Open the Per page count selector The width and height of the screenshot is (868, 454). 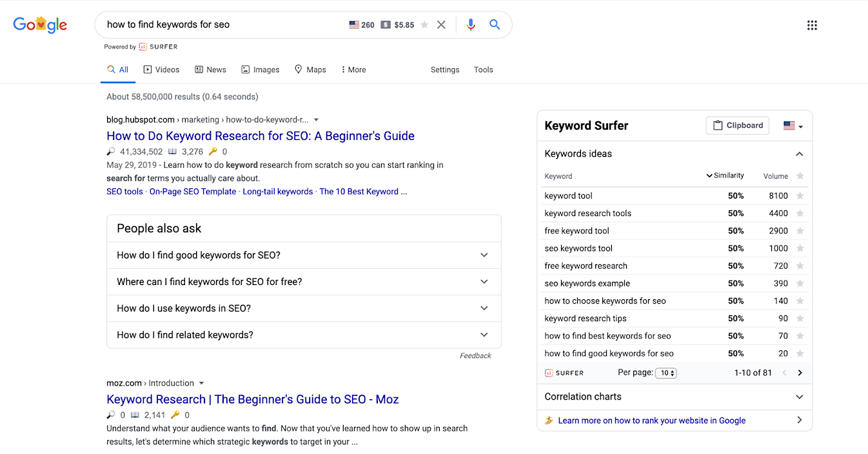pyautogui.click(x=666, y=373)
